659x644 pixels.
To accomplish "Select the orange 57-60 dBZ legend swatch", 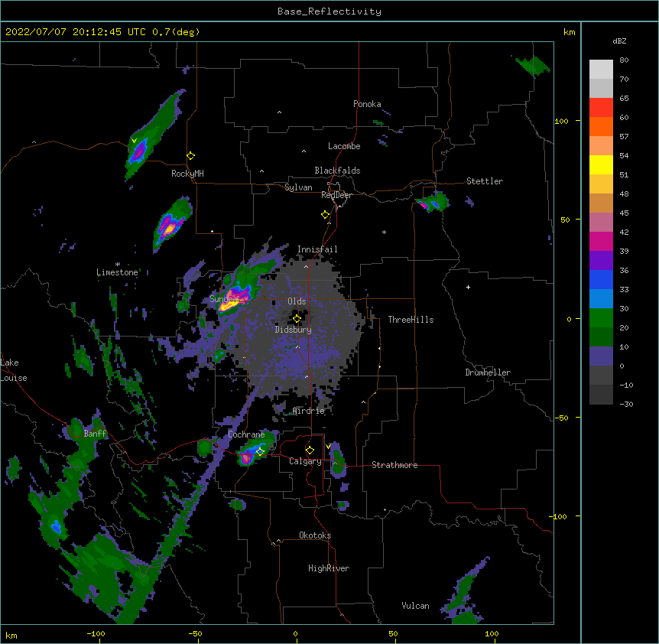I will coord(601,126).
